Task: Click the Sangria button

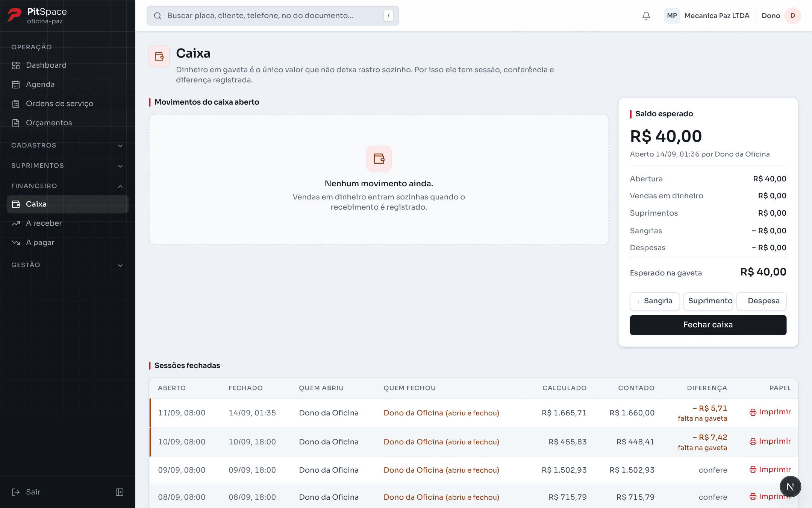Action: tap(655, 301)
